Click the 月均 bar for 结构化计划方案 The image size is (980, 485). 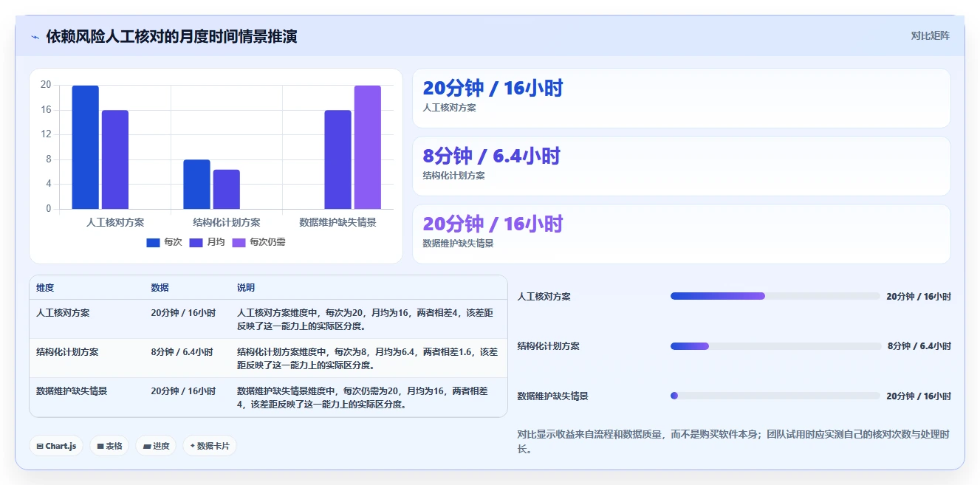(227, 189)
